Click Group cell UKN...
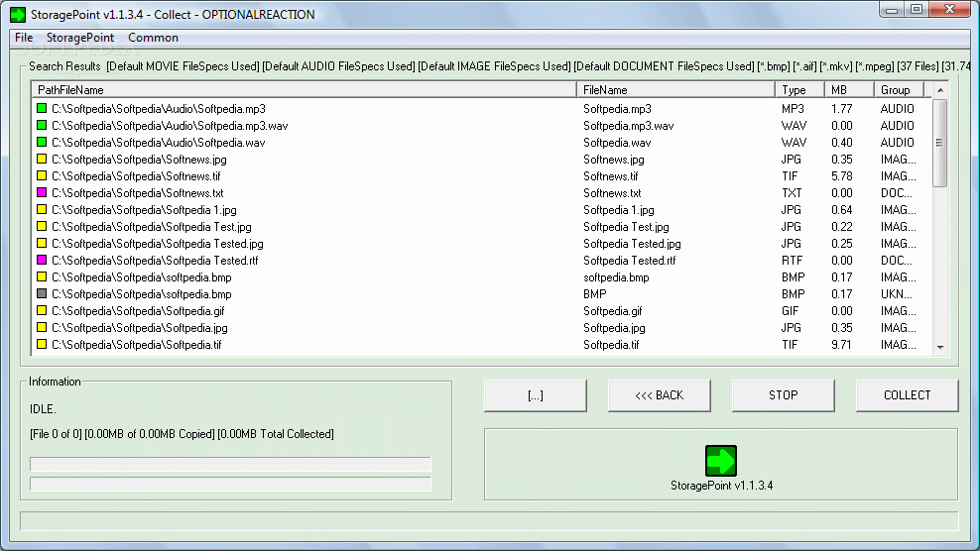 [x=897, y=294]
